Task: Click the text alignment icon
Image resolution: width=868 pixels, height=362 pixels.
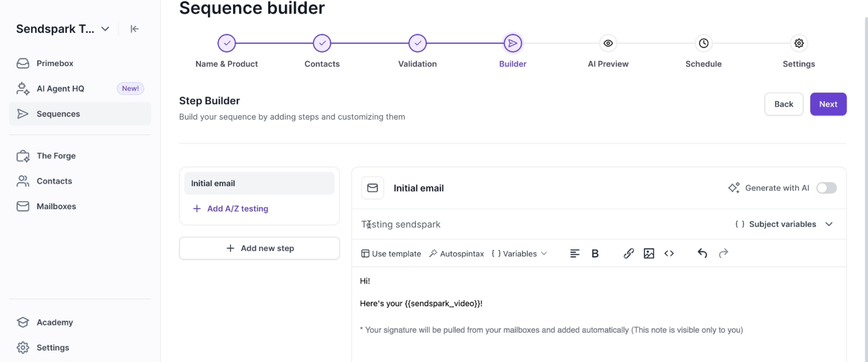Action: click(575, 253)
